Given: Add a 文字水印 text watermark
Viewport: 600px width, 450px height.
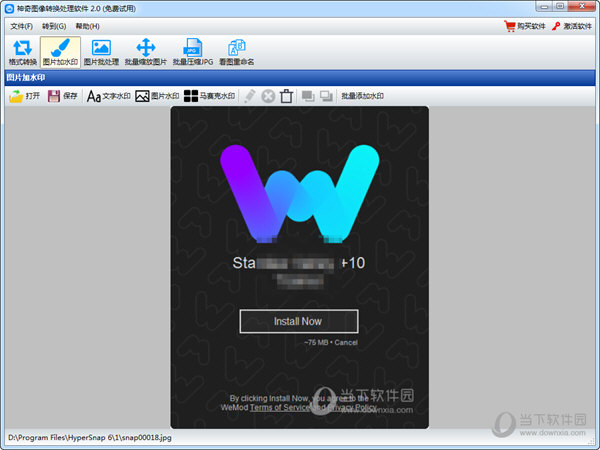Looking at the screenshot, I should point(109,96).
